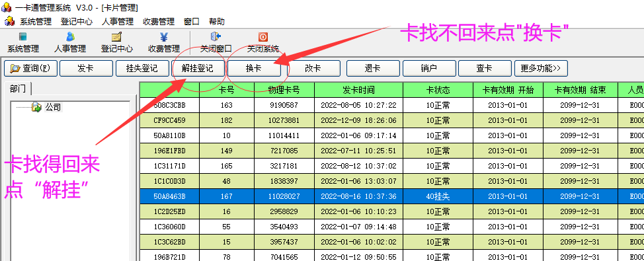
Task: Click the 退卡 button
Action: click(373, 69)
